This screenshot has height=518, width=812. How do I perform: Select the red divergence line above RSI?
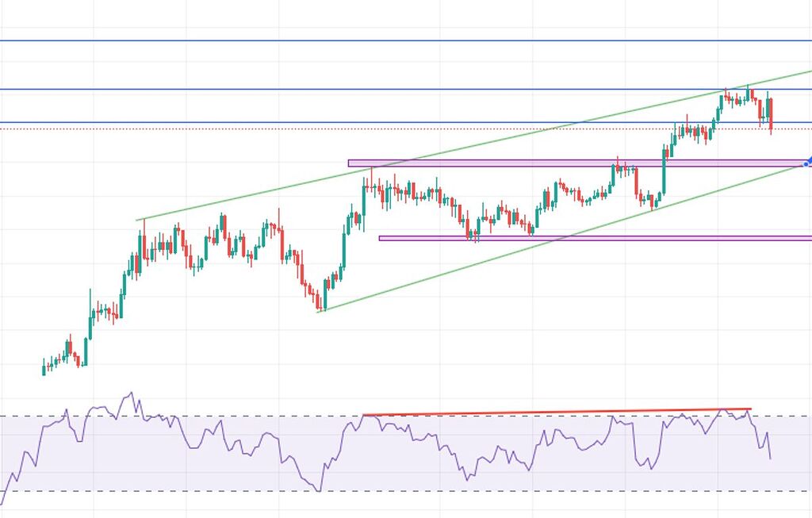click(x=555, y=412)
